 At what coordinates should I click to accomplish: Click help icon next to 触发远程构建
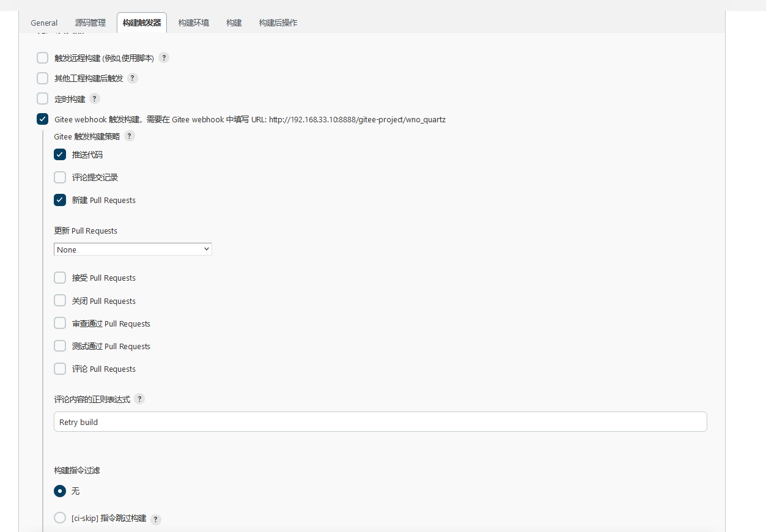point(164,58)
